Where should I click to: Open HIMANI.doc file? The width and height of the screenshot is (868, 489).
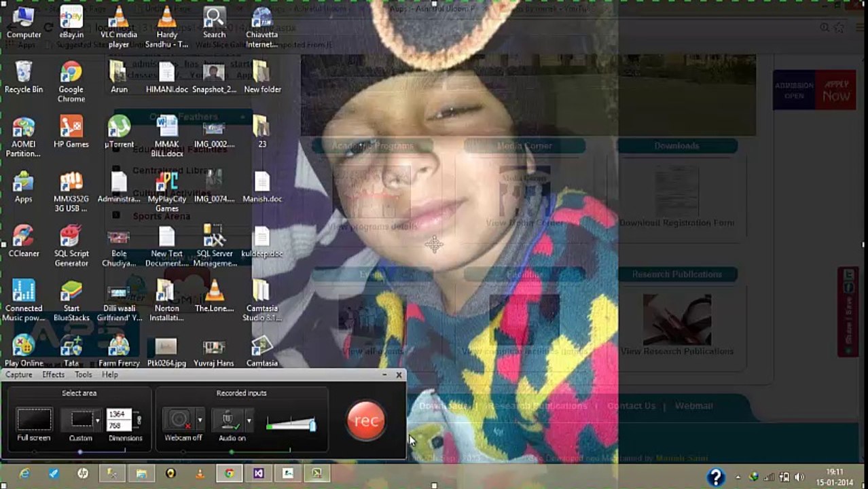coord(166,77)
